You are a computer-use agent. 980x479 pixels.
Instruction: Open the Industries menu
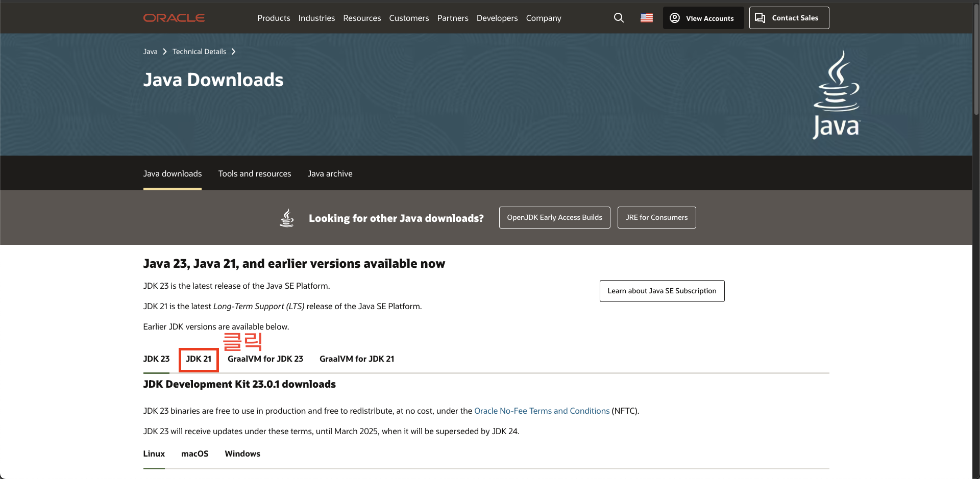click(316, 18)
